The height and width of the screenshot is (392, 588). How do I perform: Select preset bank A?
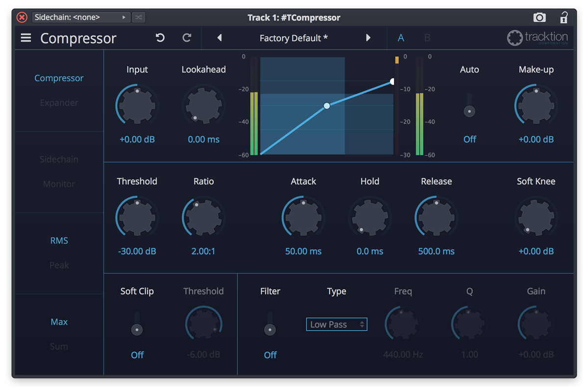coord(401,37)
